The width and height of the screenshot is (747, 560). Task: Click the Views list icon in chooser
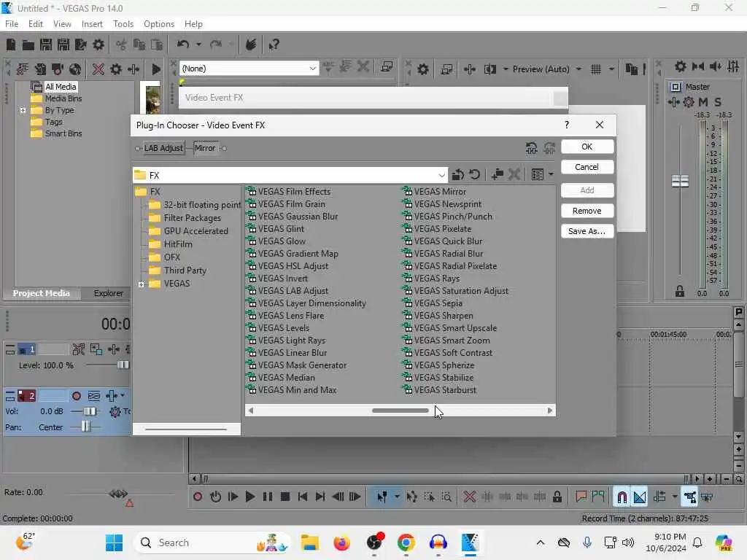538,175
